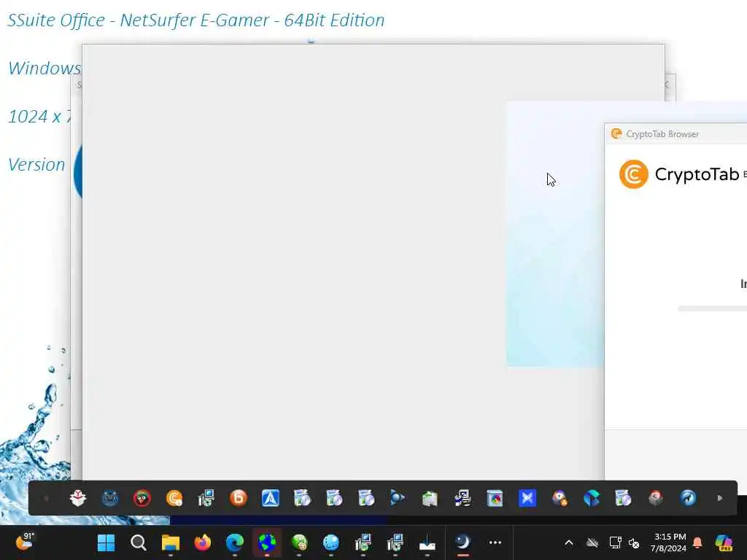Screen dimensions: 747x560
Task: Launch the red ball dock icon
Action: click(x=656, y=498)
